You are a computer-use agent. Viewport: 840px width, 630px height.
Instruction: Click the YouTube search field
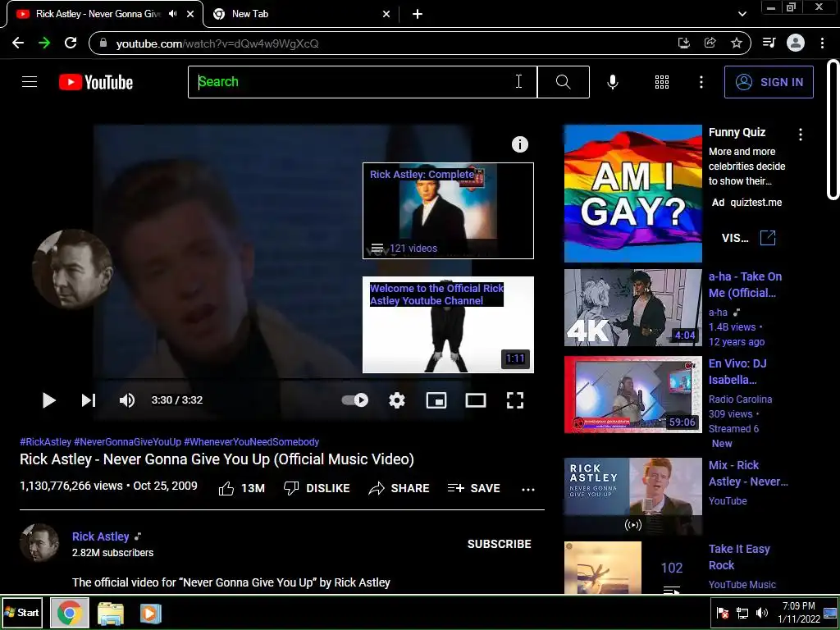click(362, 82)
